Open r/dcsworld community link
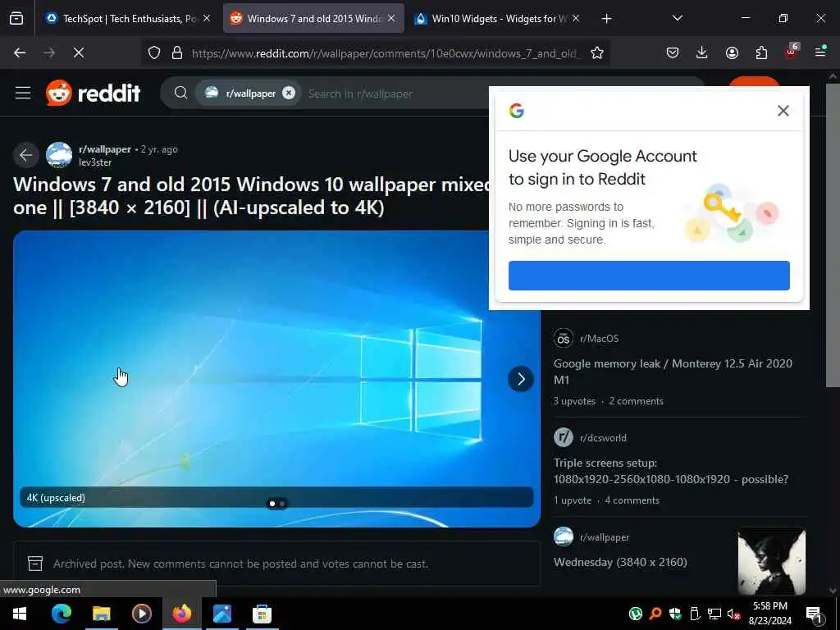The image size is (840, 630). (603, 438)
